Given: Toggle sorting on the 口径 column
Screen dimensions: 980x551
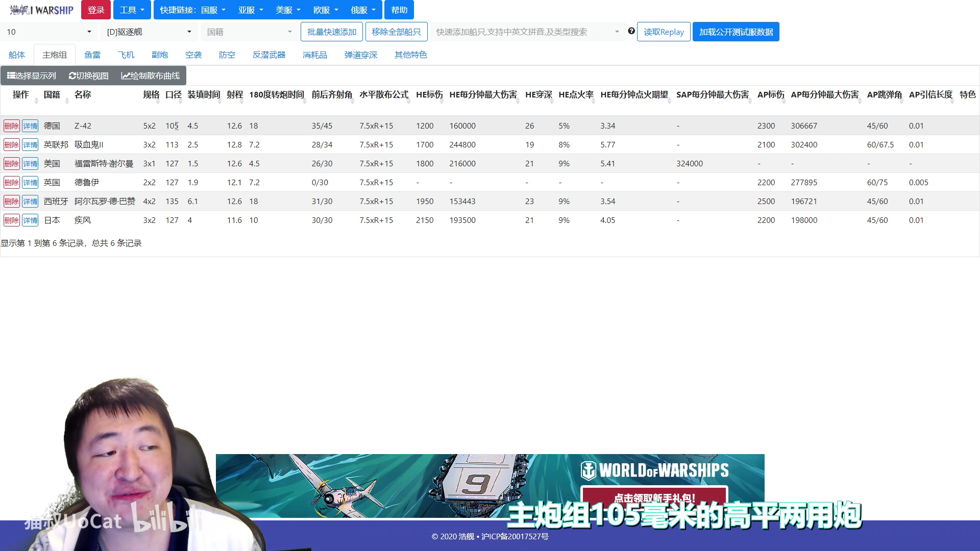Looking at the screenshot, I should point(180,100).
